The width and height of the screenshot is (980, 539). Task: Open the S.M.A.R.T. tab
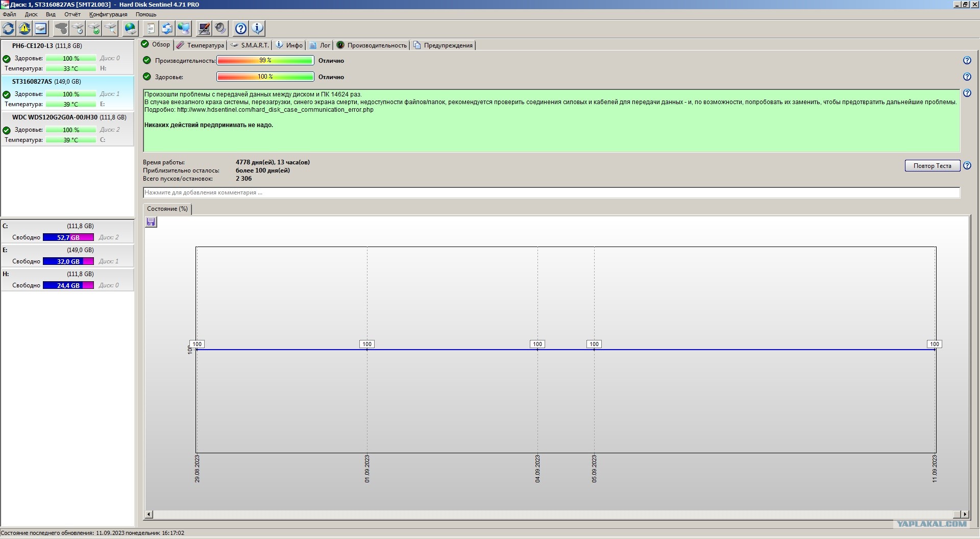(250, 45)
